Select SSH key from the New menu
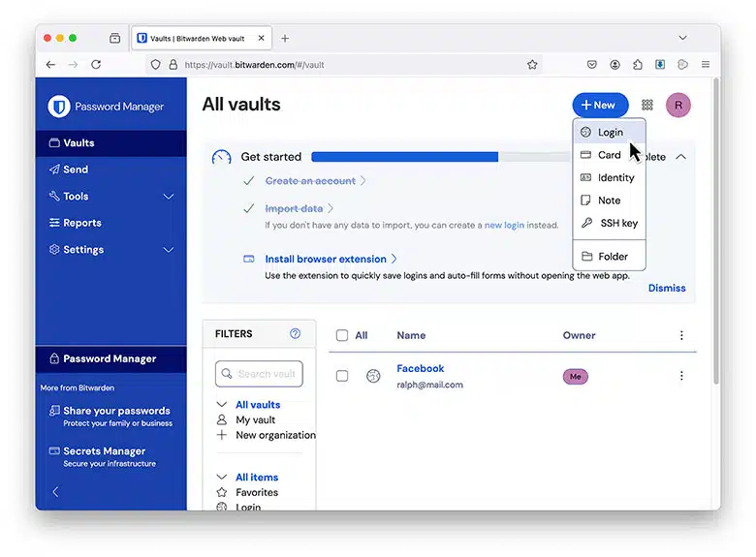 (610, 223)
